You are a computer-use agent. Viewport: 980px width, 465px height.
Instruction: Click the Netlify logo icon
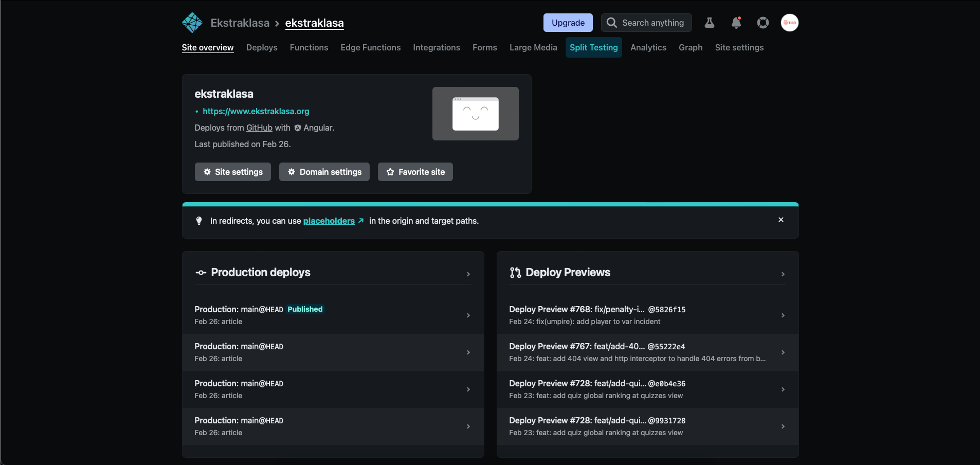[x=192, y=23]
